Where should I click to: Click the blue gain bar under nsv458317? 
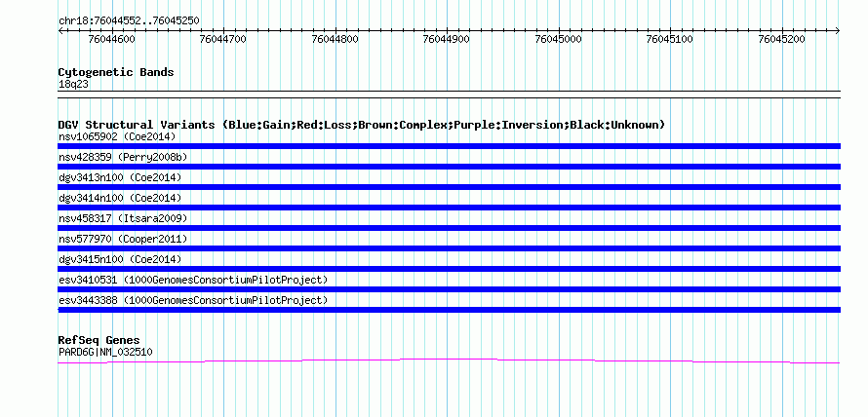[x=449, y=228]
